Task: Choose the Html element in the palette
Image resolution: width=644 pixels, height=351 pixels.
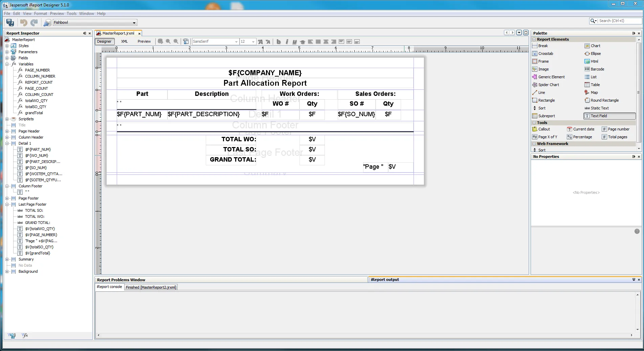Action: (592, 61)
